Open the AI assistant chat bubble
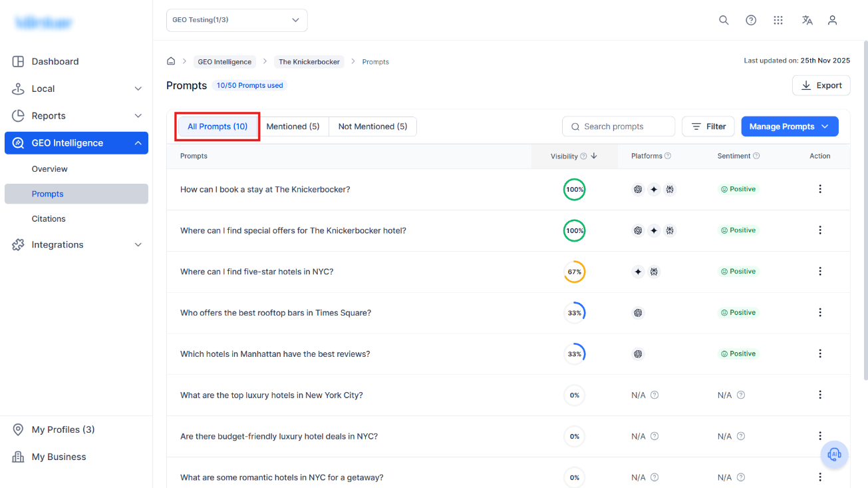The height and width of the screenshot is (488, 868). (x=834, y=455)
